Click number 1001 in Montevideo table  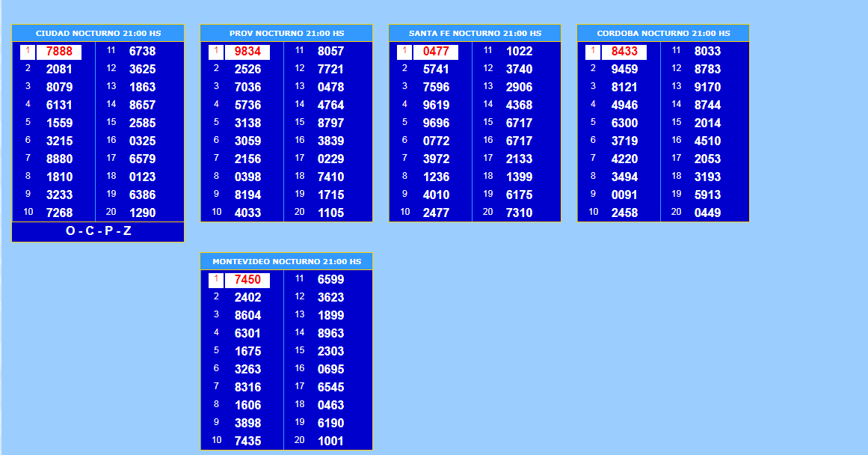click(x=330, y=442)
